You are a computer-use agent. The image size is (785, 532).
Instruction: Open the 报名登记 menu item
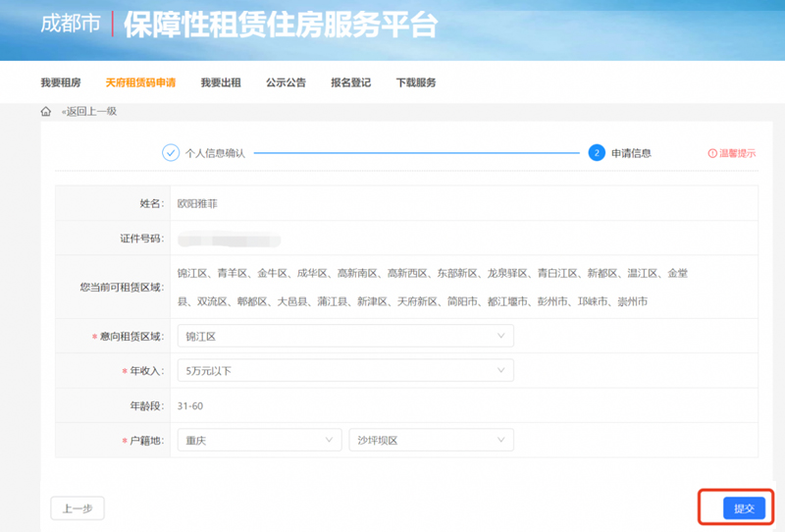[351, 82]
